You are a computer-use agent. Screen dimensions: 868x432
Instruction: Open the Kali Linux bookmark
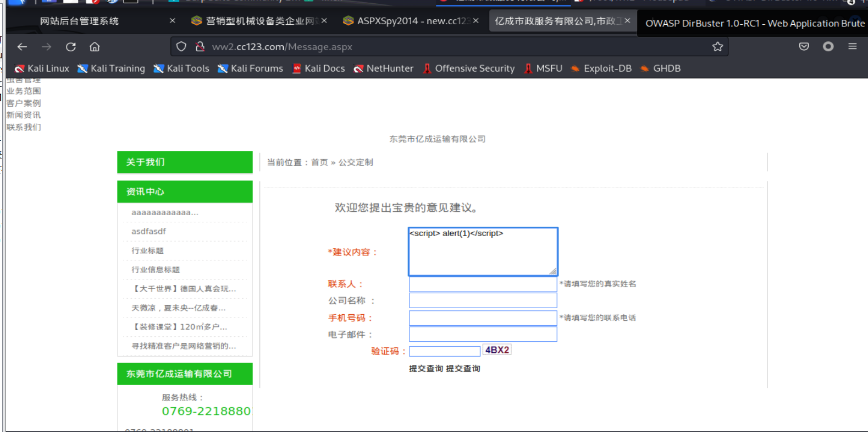pyautogui.click(x=42, y=68)
